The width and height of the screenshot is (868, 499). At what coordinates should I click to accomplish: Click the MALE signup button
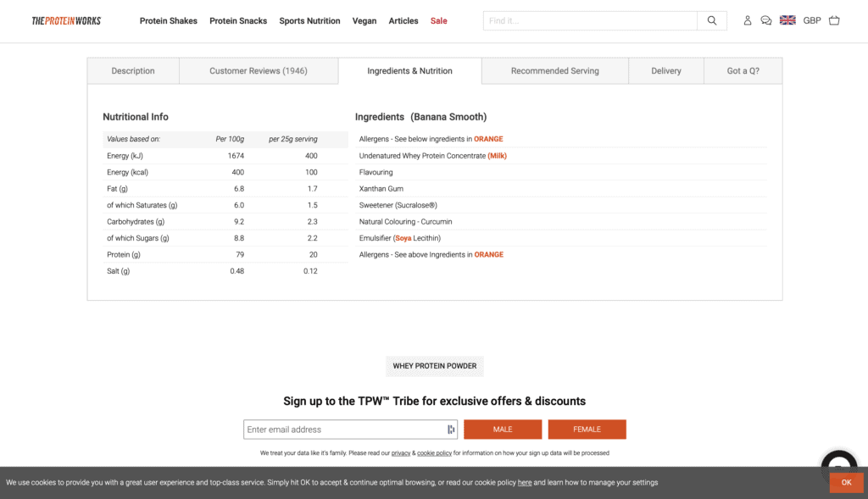(503, 430)
